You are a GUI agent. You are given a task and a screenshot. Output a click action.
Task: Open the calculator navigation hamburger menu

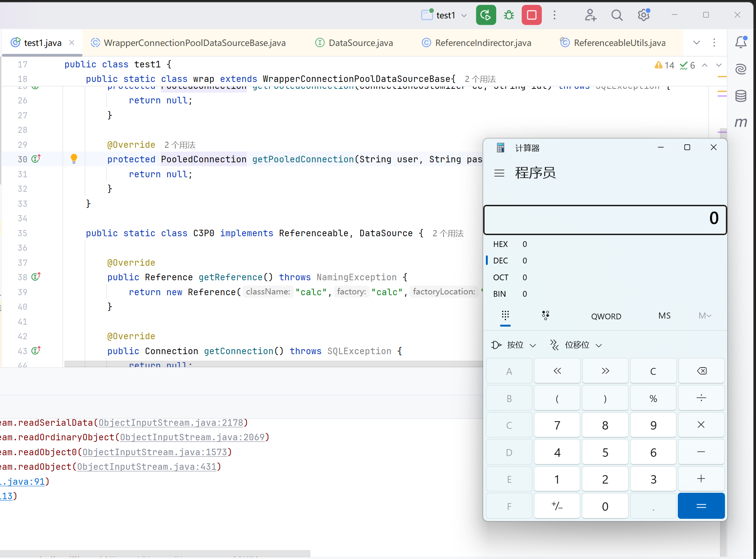499,173
